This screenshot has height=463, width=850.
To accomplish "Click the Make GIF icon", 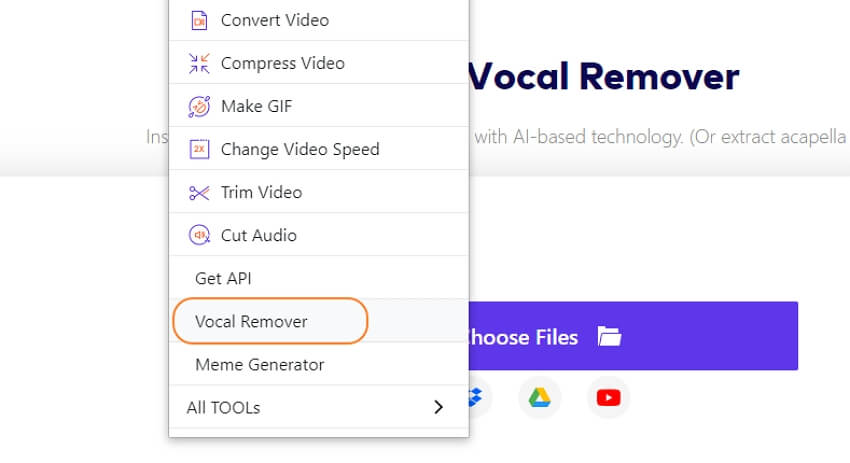I will pos(199,106).
